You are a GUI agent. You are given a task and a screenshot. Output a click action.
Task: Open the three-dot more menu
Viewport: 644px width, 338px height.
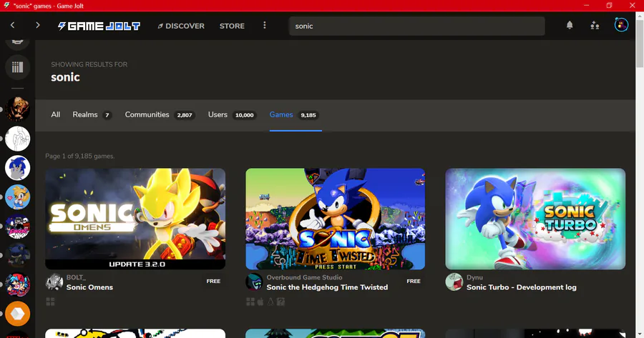265,26
